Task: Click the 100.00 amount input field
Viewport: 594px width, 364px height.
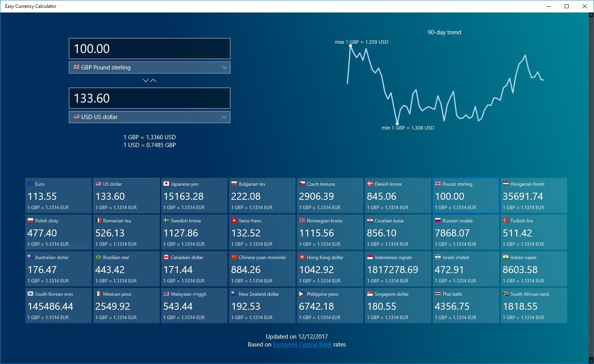Action: (x=149, y=49)
